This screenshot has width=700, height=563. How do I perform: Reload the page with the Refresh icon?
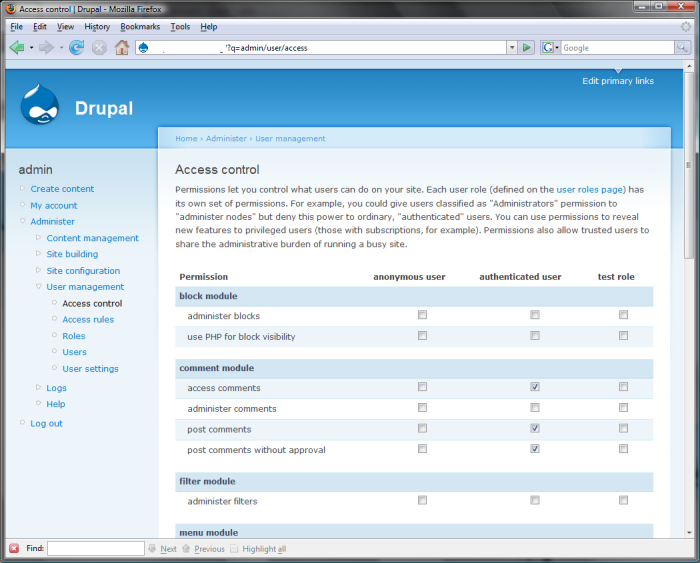77,47
